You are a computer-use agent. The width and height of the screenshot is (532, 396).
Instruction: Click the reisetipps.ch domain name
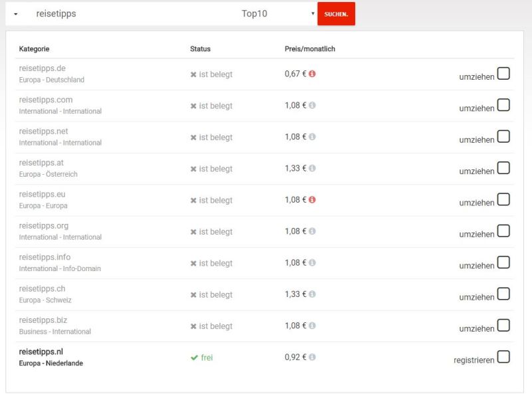coord(42,288)
